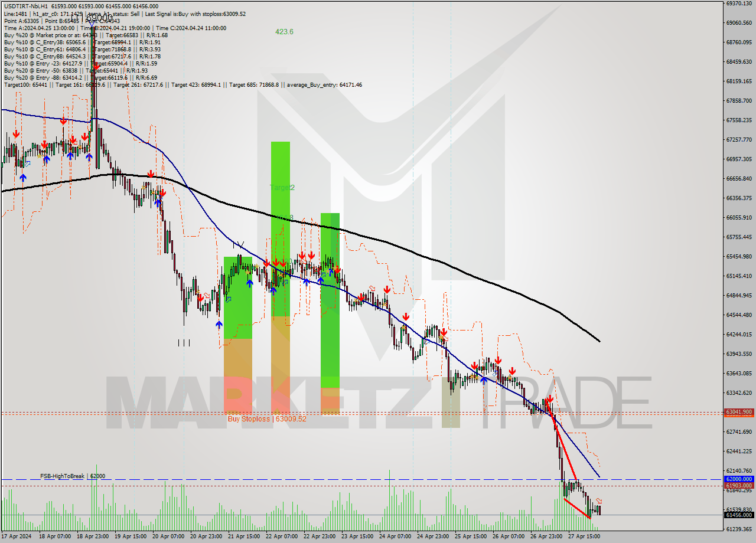Viewport: 756px width, 543px height.
Task: Click the 69370.130 price axis label
Action: pos(738,3)
